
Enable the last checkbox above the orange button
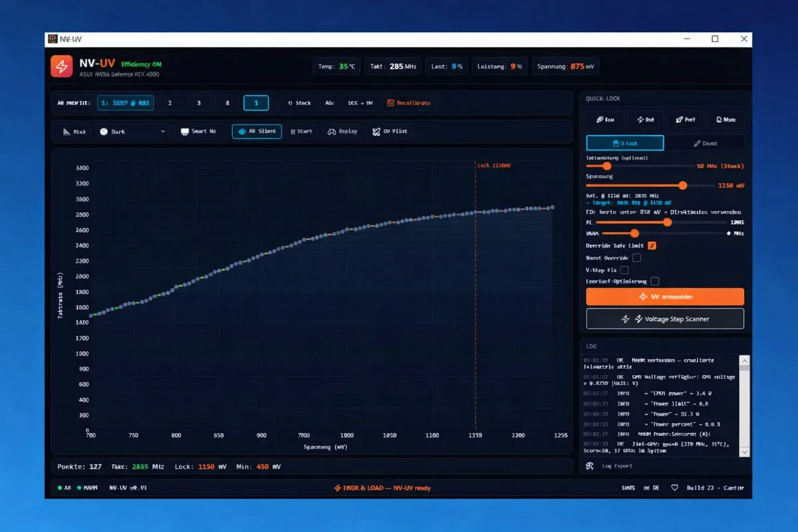tap(655, 282)
